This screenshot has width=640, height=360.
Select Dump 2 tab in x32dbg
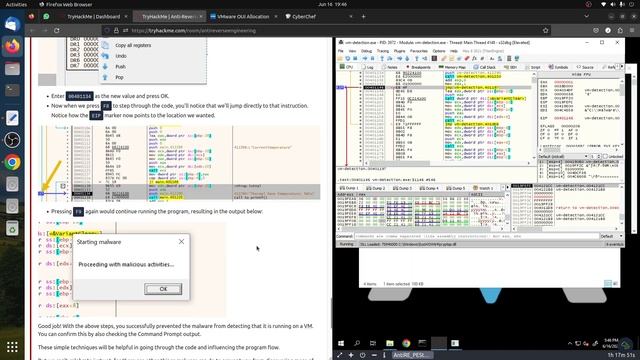point(376,188)
